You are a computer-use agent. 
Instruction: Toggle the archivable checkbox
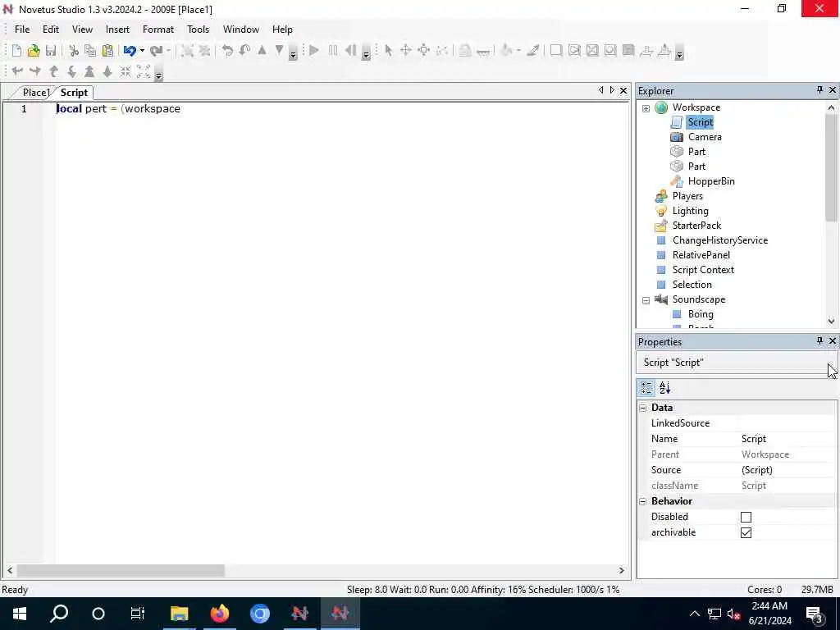(x=746, y=532)
